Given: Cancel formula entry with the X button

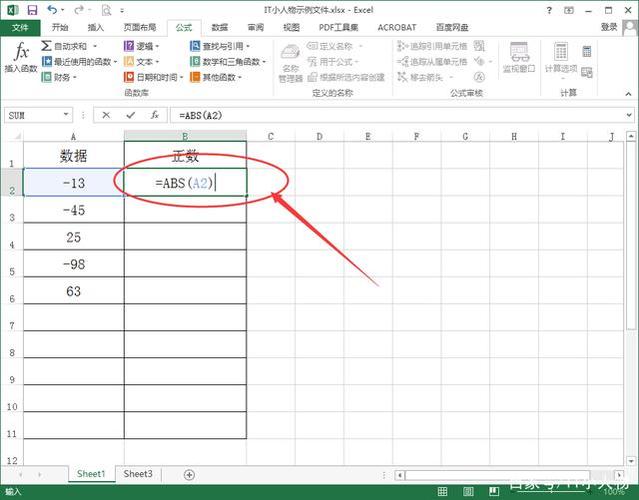Looking at the screenshot, I should pos(106,115).
